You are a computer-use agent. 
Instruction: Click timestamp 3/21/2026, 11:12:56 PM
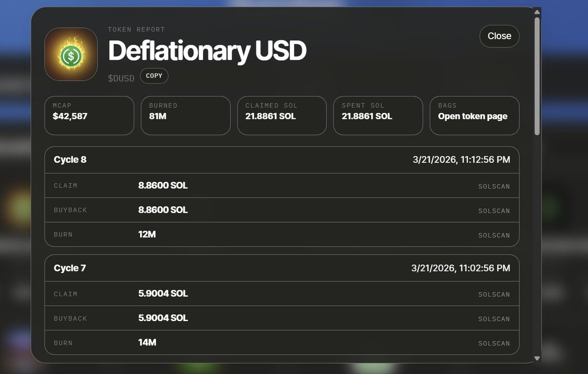point(461,160)
